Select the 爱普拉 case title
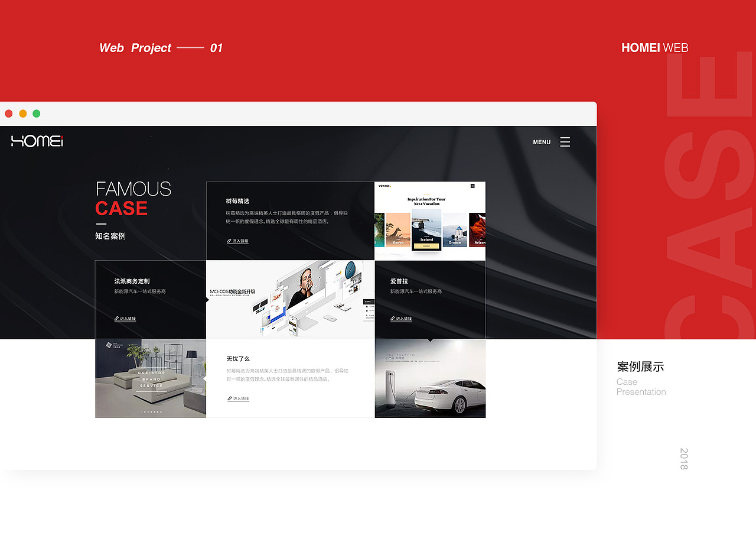This screenshot has width=756, height=535. pyautogui.click(x=399, y=281)
